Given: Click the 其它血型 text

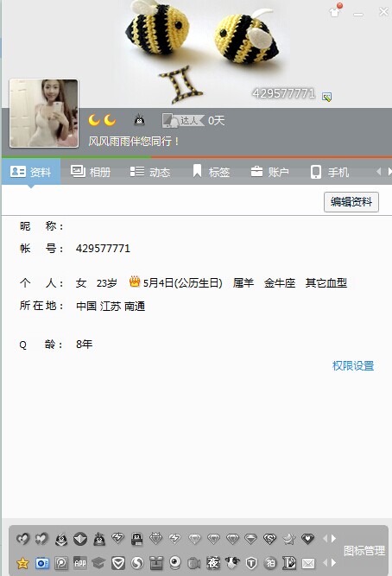Looking at the screenshot, I should pos(326,283).
